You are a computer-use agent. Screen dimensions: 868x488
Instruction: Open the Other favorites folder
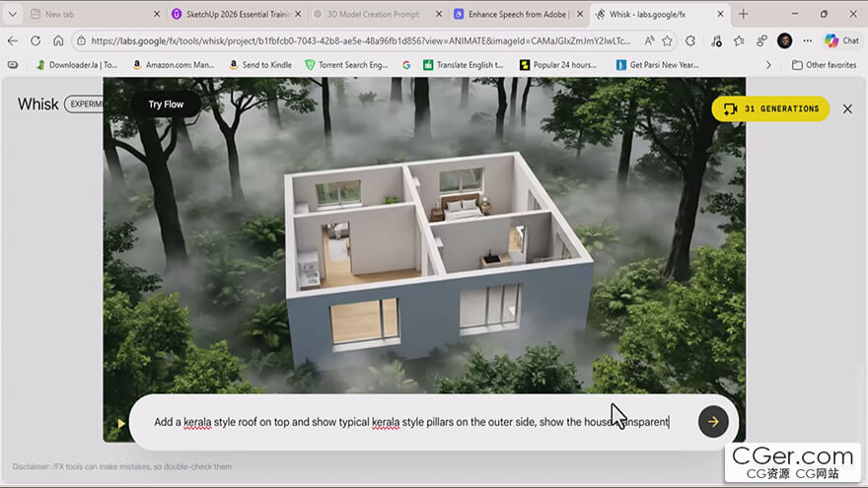tap(823, 65)
